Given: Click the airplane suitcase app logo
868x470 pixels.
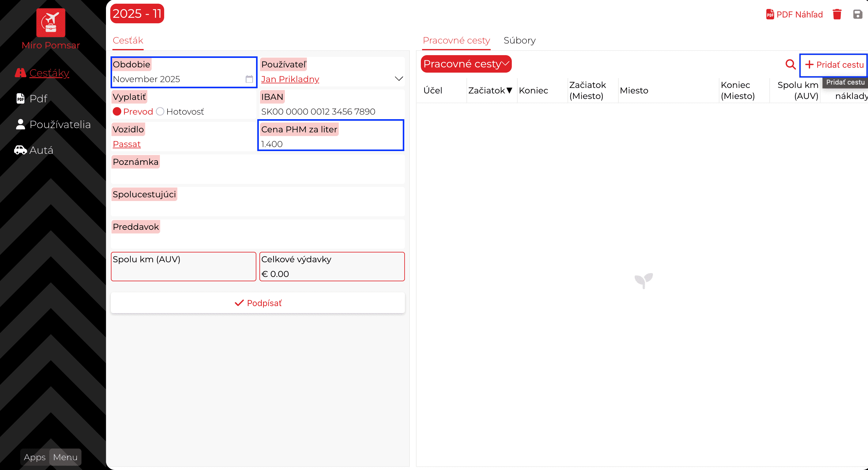Looking at the screenshot, I should click(51, 22).
